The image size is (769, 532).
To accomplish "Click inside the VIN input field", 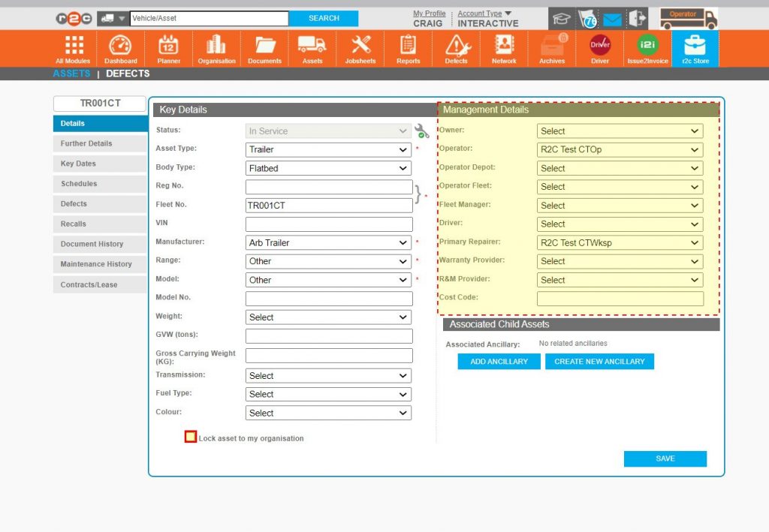I will click(329, 223).
